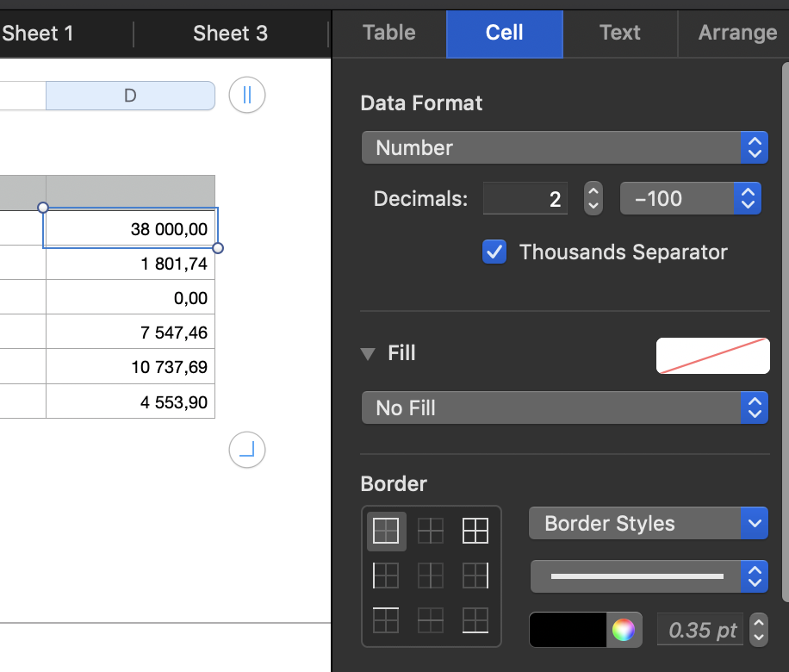Apply the left-edge border icon
The width and height of the screenshot is (789, 672).
point(385,575)
